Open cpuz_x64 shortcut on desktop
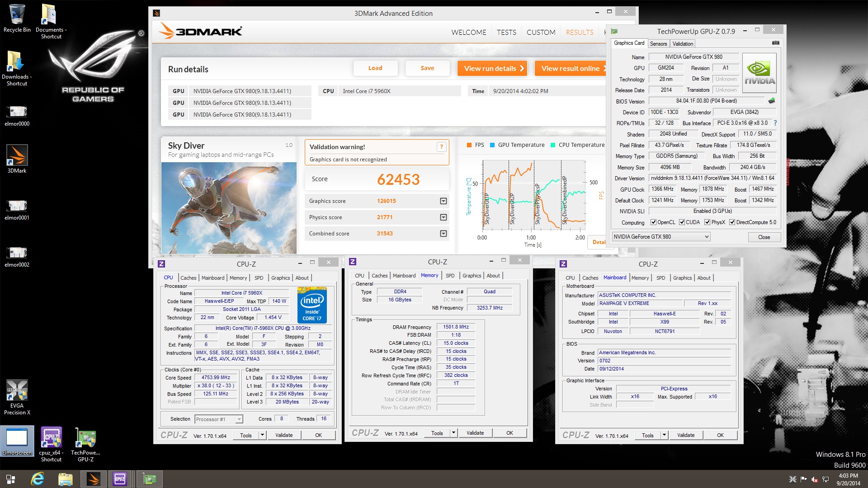868x488 pixels. point(51,444)
